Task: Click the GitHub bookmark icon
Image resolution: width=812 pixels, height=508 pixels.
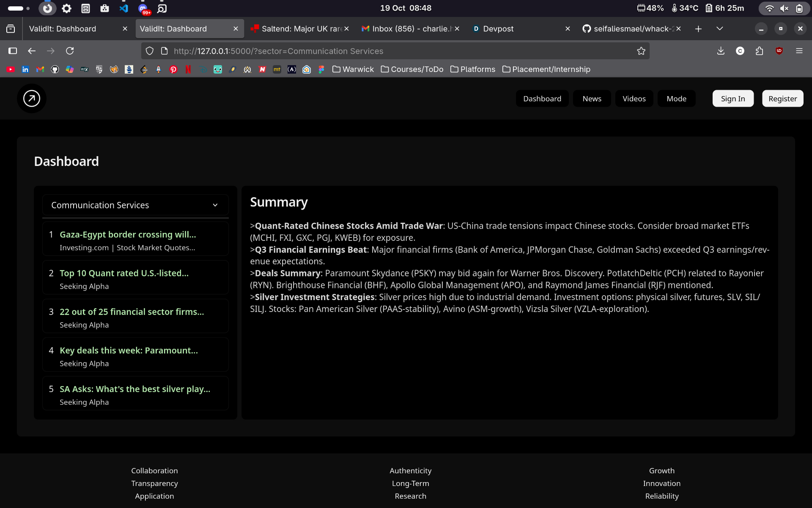Action: pos(55,69)
